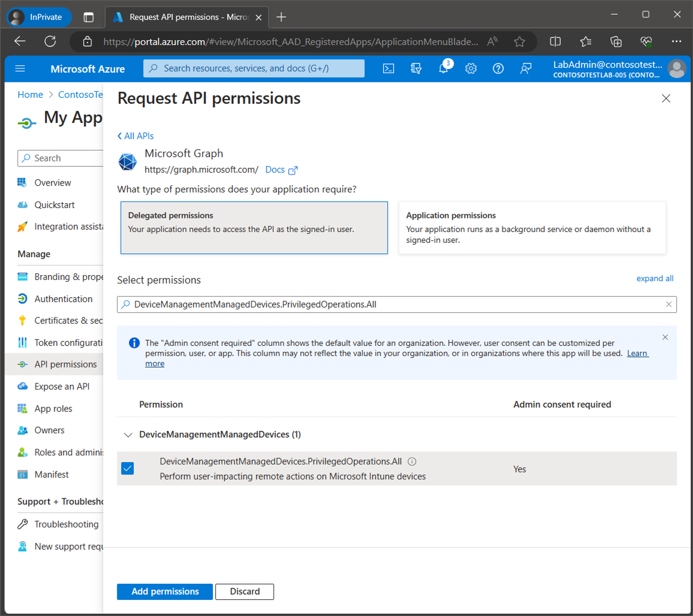Open Certificates & secrets menu item

tap(60, 321)
